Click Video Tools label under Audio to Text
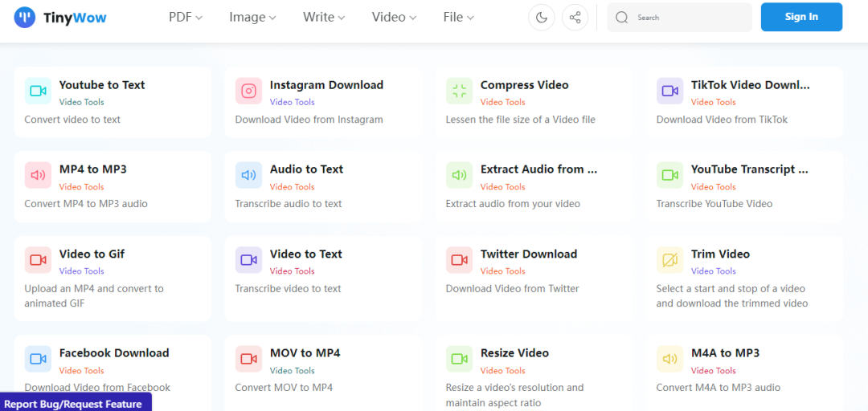Image resolution: width=868 pixels, height=411 pixels. point(293,186)
